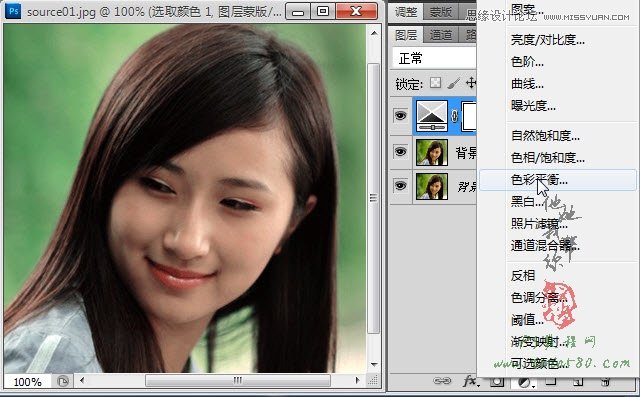Close the source01.jpg document window

(356, 11)
